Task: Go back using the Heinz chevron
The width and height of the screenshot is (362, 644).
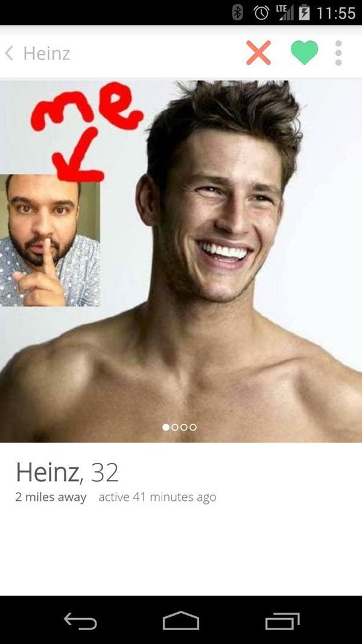Action: (x=9, y=53)
